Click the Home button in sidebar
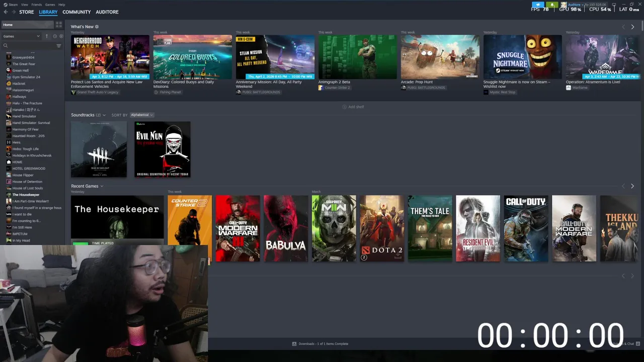644x362 pixels. 27,25
